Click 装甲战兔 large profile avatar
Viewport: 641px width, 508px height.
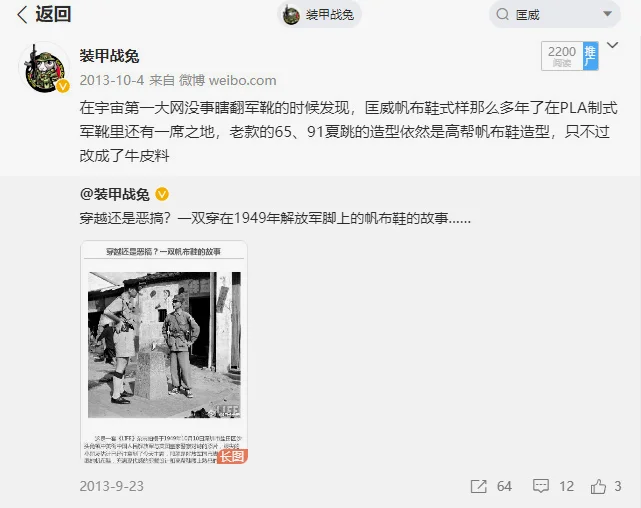(x=44, y=67)
